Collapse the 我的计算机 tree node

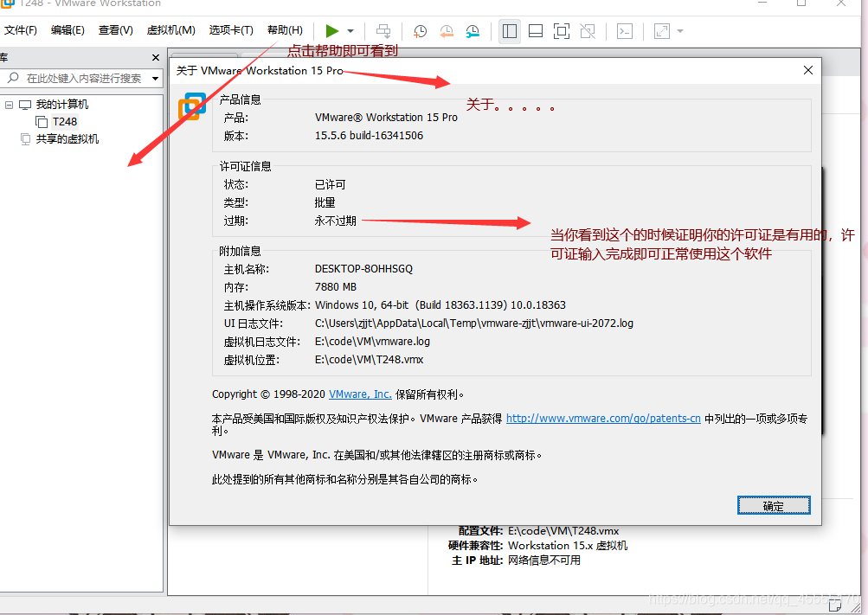[x=9, y=105]
